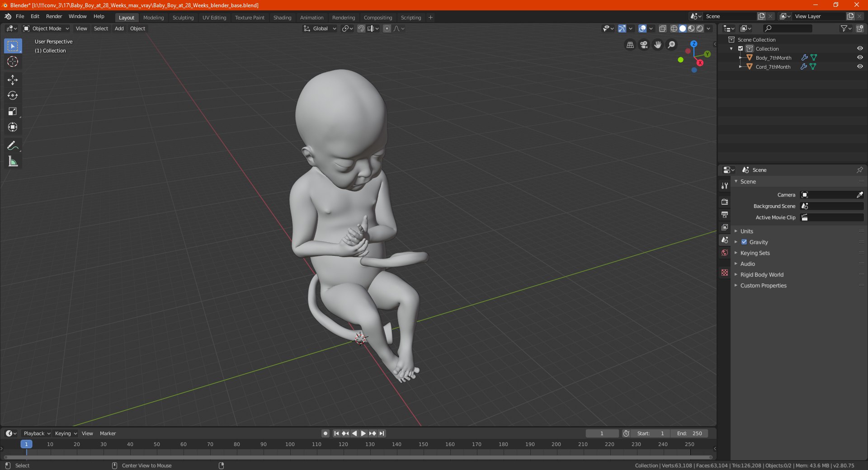Toggle viewport gizmos
This screenshot has width=868, height=470.
tap(622, 28)
